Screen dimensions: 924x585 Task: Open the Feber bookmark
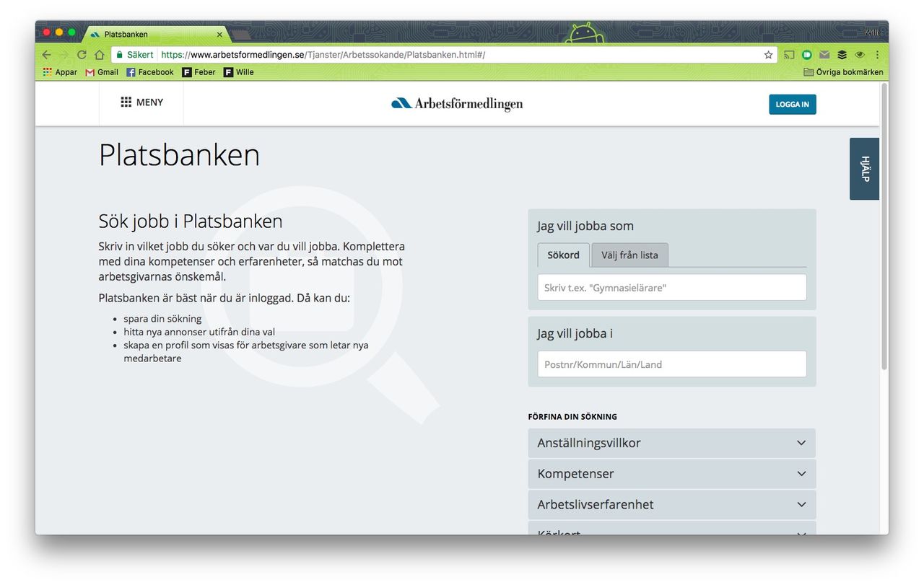click(x=199, y=72)
